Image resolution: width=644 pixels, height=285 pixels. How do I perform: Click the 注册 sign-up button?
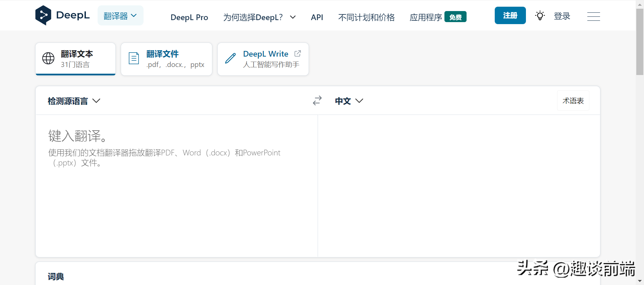(510, 15)
